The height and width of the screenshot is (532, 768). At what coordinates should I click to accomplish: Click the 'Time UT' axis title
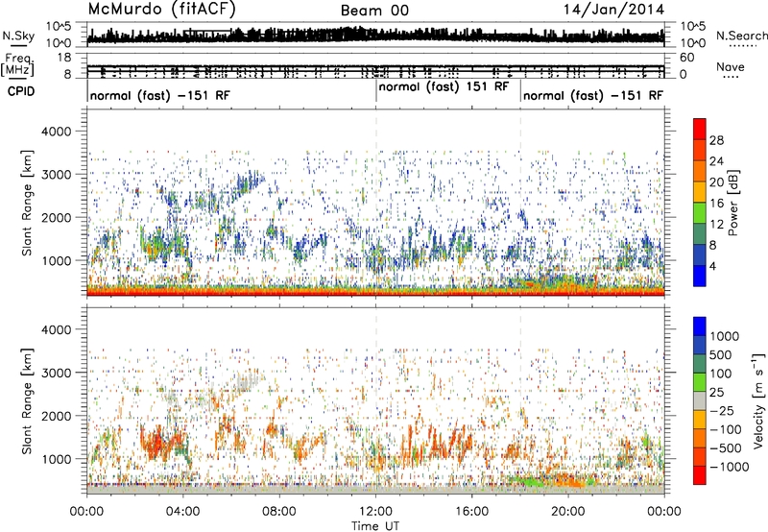[375, 526]
